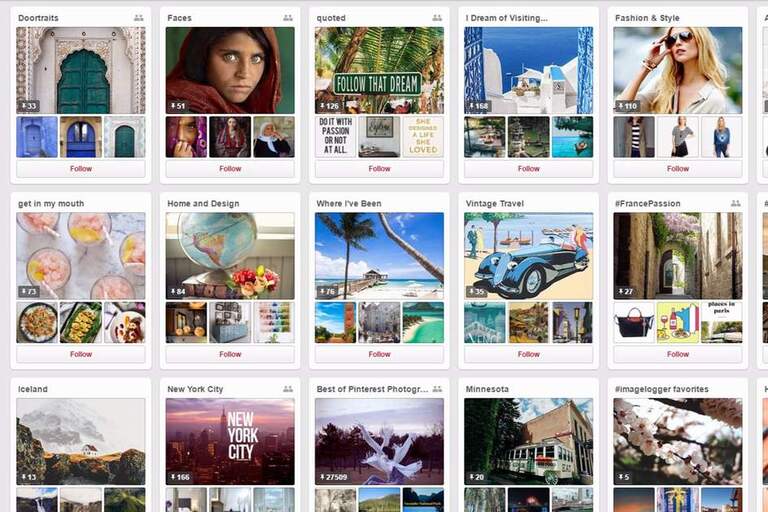Open the Iceland board title

point(33,389)
